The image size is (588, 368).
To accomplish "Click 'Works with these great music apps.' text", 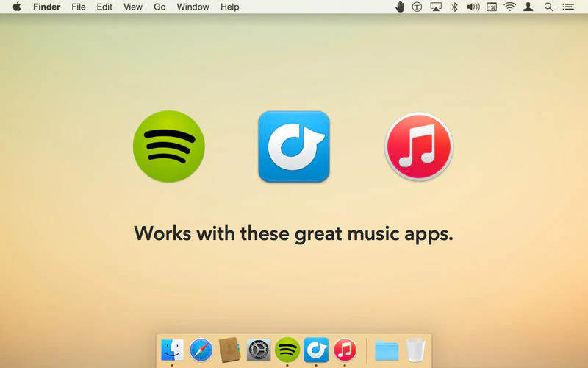I will (x=293, y=233).
